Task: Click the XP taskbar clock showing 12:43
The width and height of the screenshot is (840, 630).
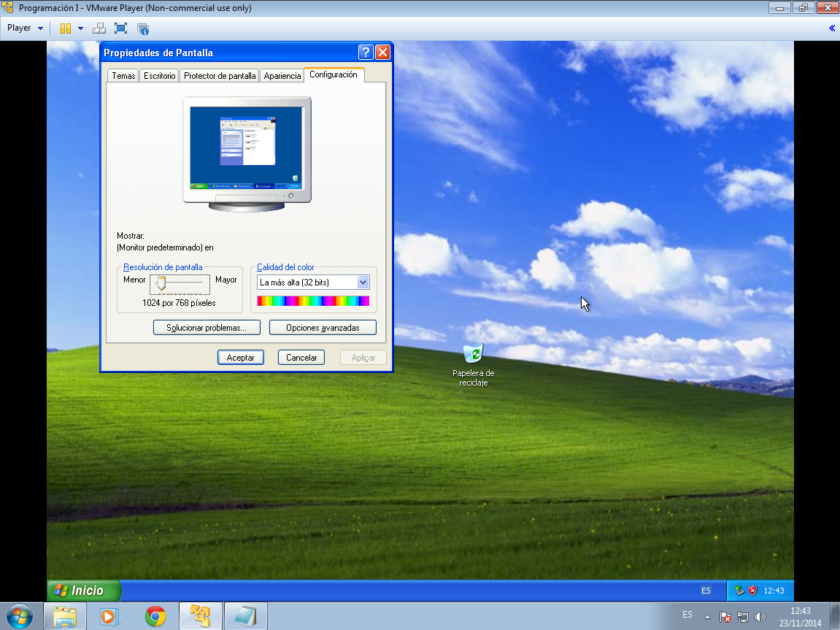Action: 774,591
